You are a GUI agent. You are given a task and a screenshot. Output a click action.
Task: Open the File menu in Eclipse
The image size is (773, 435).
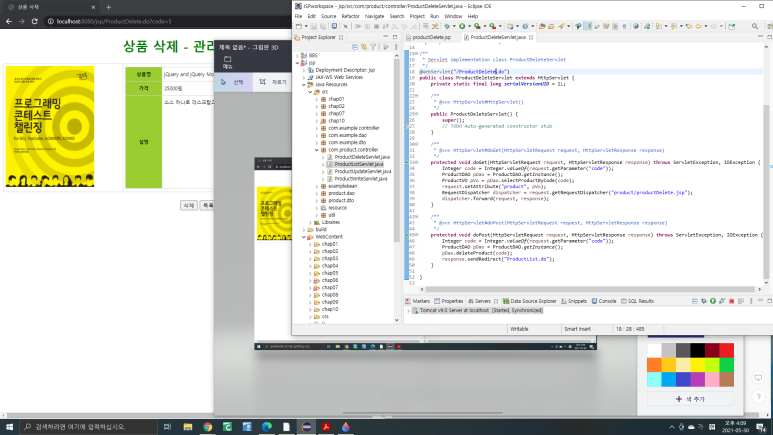[x=298, y=16]
